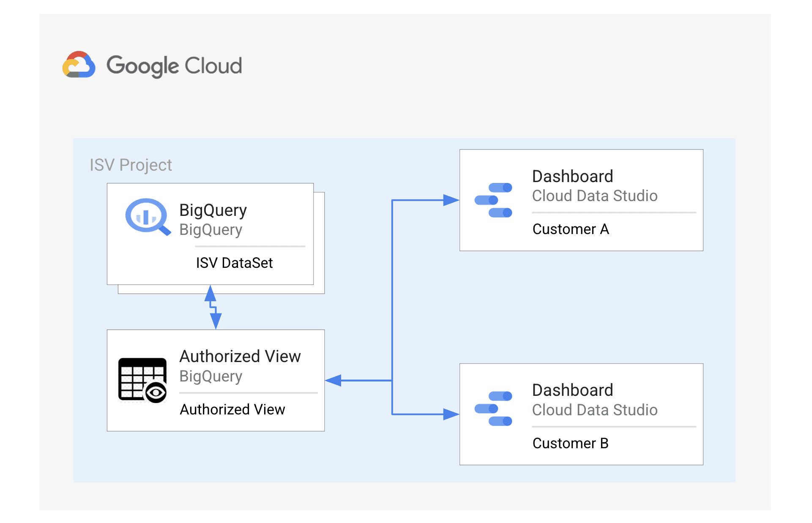Click the Authorized View table icon
The image size is (812, 523).
click(142, 380)
